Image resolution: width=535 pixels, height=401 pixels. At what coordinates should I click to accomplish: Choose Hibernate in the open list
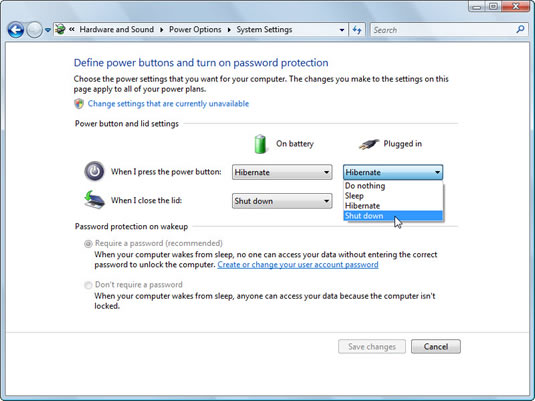pos(393,206)
